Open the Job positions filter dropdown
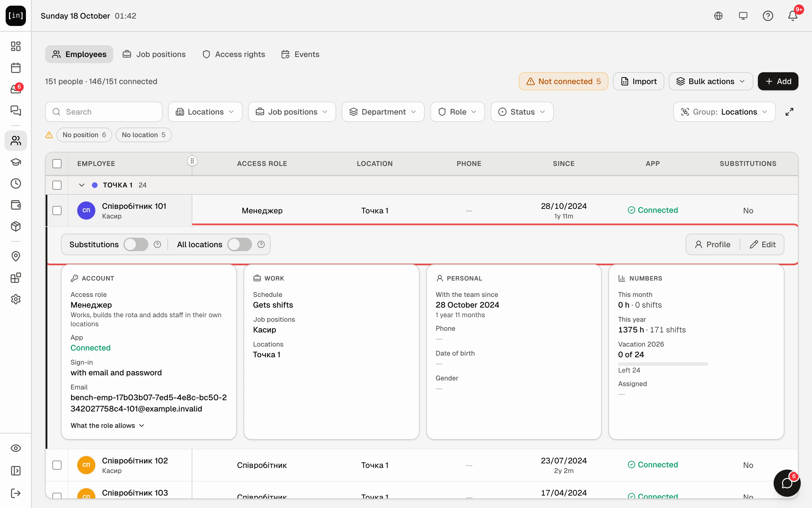This screenshot has height=508, width=812. click(292, 112)
